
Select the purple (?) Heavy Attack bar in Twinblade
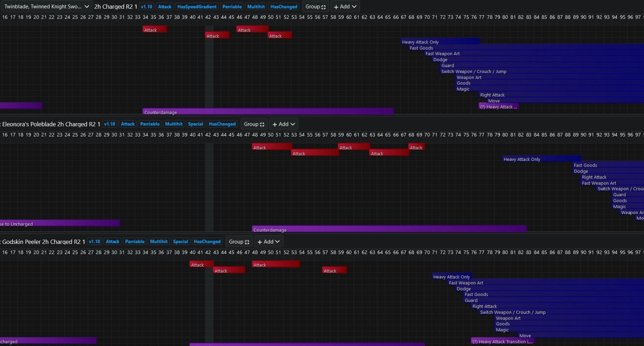click(x=498, y=107)
